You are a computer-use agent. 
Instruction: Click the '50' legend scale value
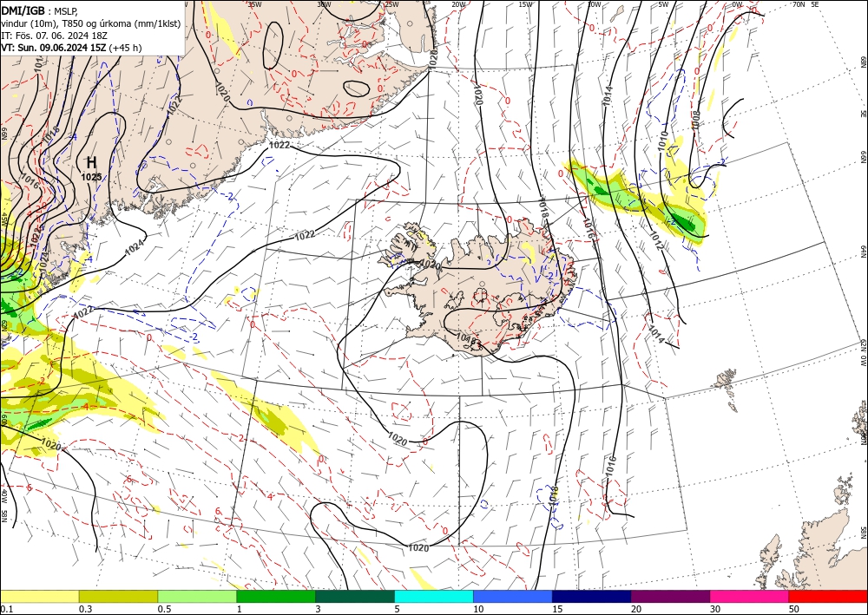point(794,609)
